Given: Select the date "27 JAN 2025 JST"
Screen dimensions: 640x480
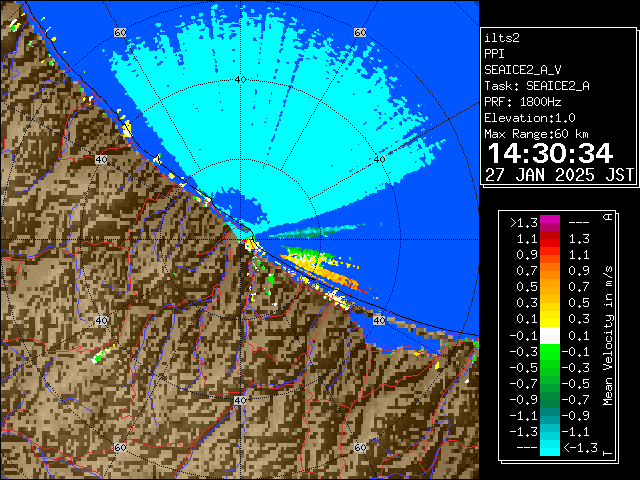Looking at the screenshot, I should pos(559,175).
